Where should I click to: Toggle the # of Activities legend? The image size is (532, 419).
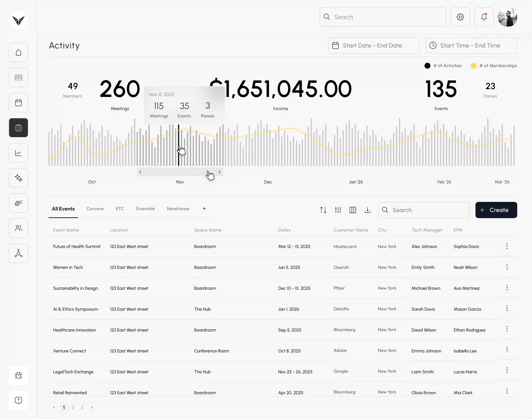coord(443,66)
